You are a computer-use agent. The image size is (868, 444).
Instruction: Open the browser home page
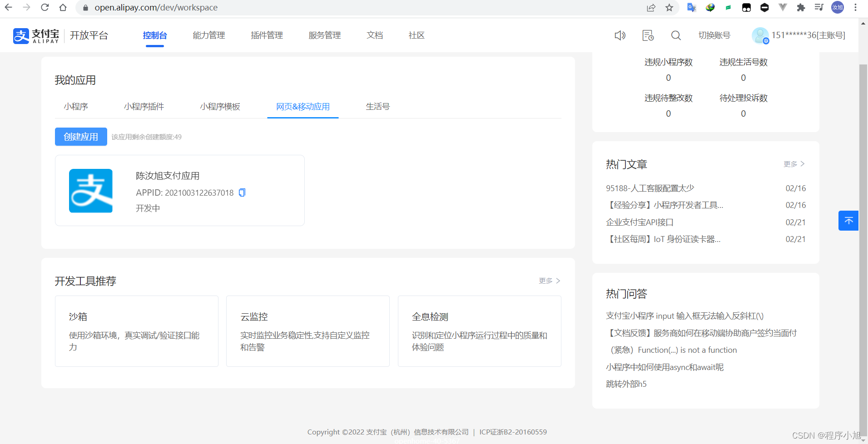click(63, 7)
